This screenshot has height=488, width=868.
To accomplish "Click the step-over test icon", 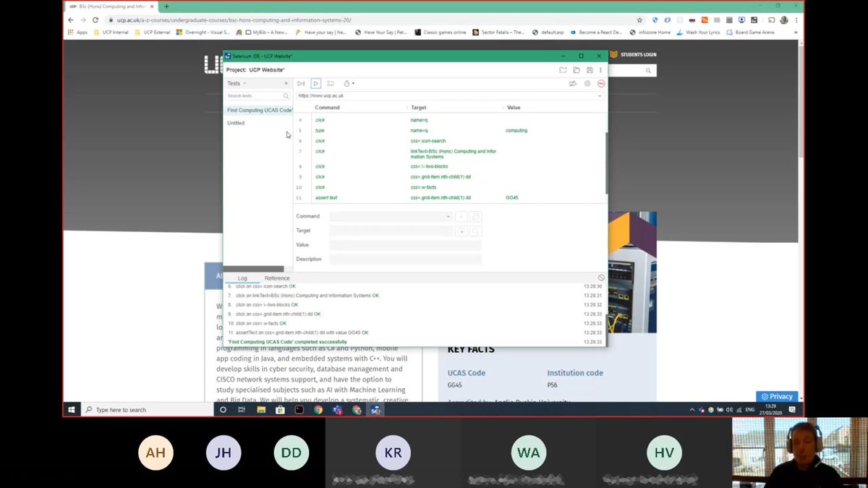I will click(x=331, y=84).
